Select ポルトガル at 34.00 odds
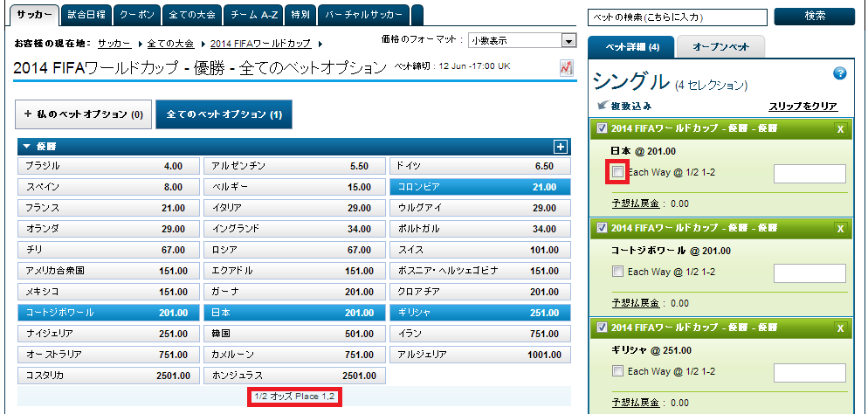The image size is (868, 414). pos(480,229)
